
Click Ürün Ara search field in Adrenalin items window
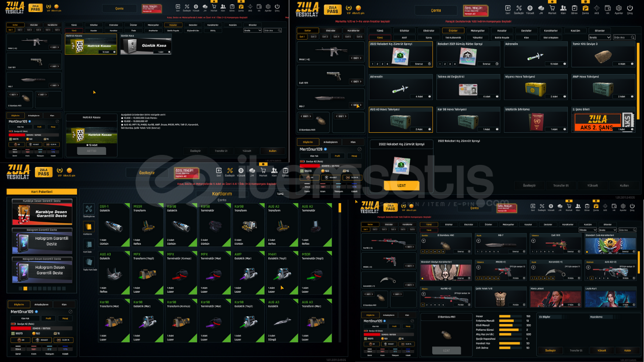pos(624,37)
